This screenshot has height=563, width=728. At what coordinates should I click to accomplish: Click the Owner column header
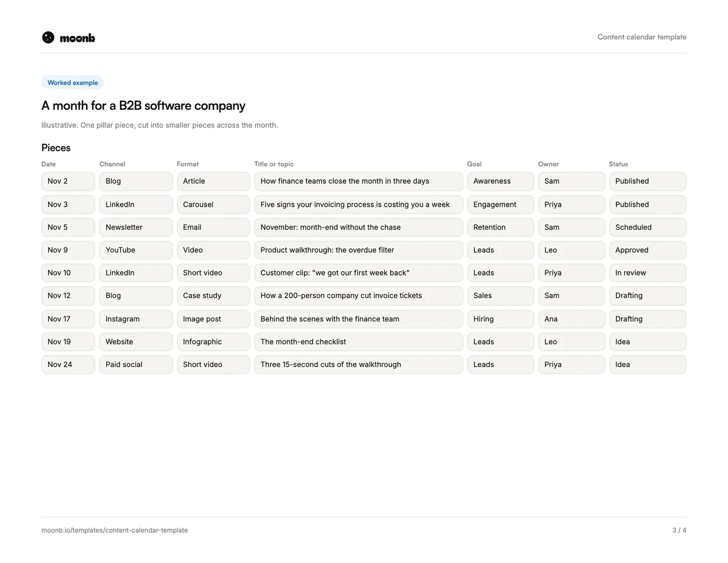(549, 164)
